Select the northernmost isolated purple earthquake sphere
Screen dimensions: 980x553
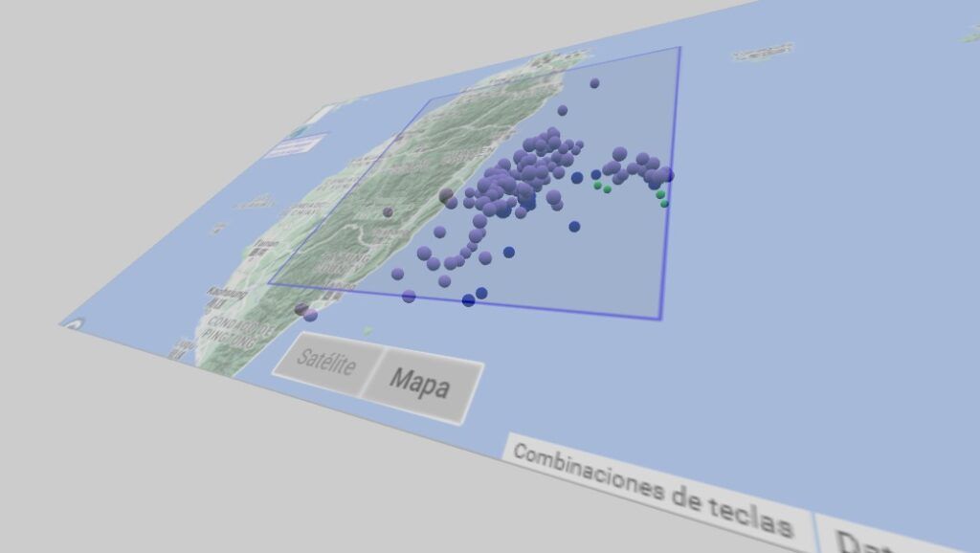point(594,83)
